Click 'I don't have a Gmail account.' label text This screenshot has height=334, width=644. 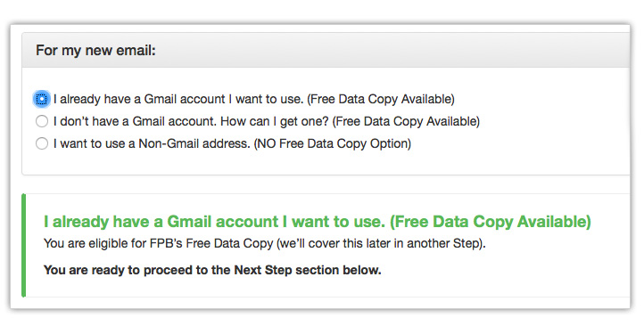click(135, 121)
